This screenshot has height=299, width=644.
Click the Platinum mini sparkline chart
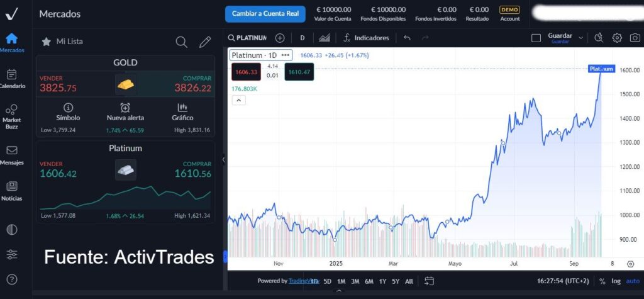click(x=125, y=198)
